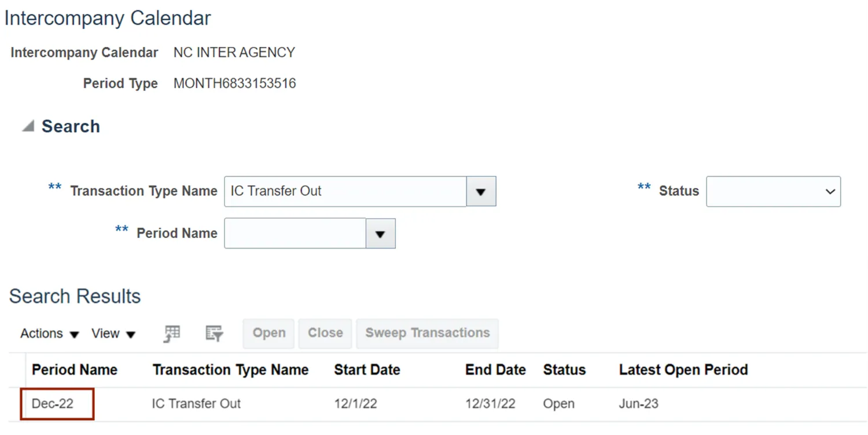Open Transaction Type Name dropdown arrow
The image size is (868, 435).
tap(481, 191)
